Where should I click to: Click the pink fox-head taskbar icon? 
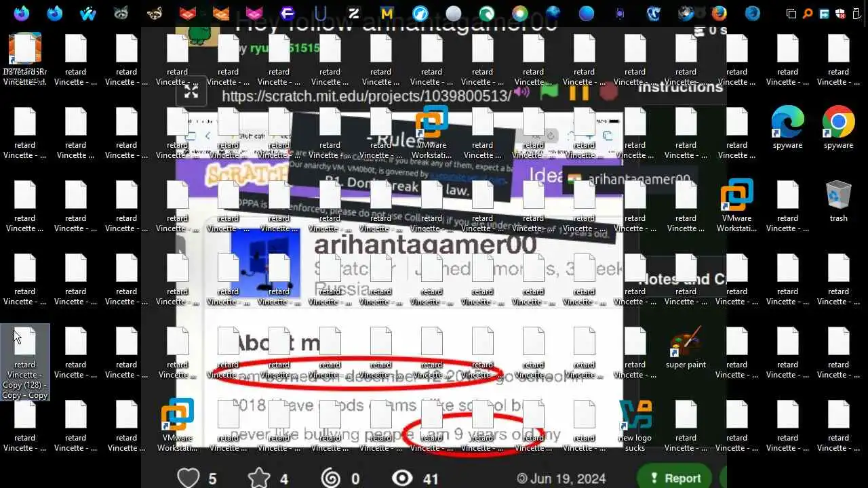[254, 13]
